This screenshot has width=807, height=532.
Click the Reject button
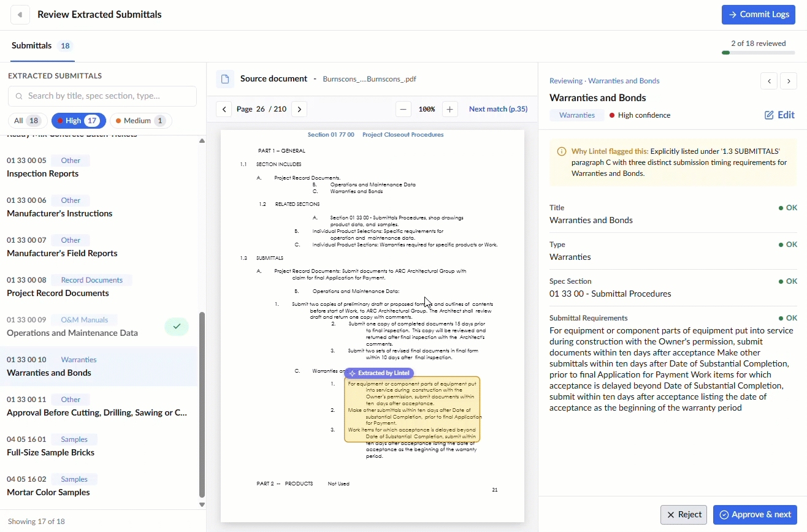pyautogui.click(x=684, y=515)
